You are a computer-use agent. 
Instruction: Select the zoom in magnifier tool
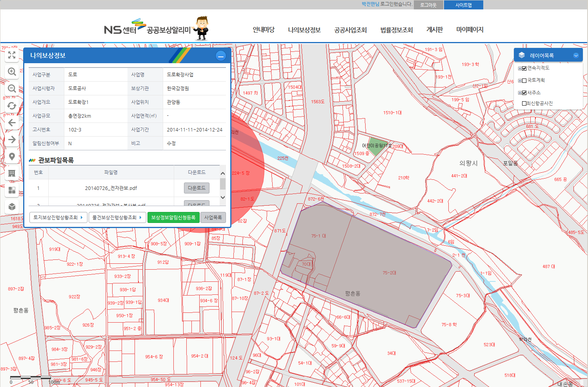click(x=12, y=72)
